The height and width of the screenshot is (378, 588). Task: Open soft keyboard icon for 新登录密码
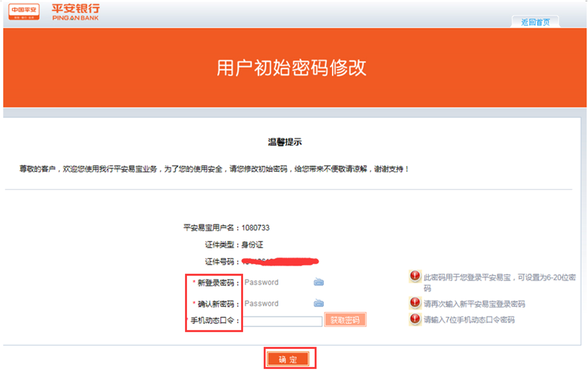(x=318, y=282)
